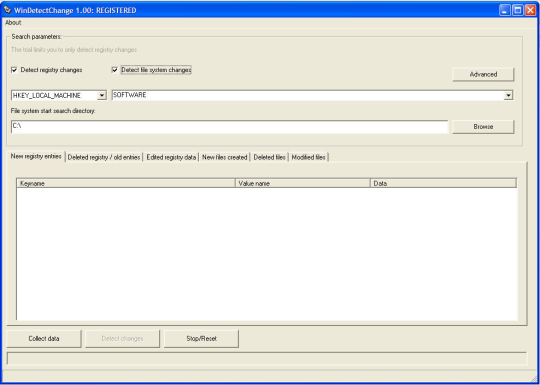Screen dimensions: 540x385
Task: Close the WinDetectChange window
Action: click(x=530, y=10)
